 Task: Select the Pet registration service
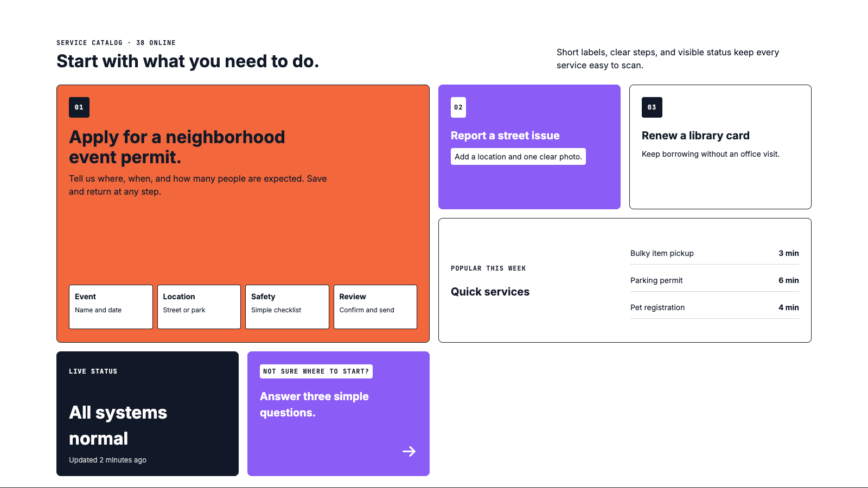714,307
